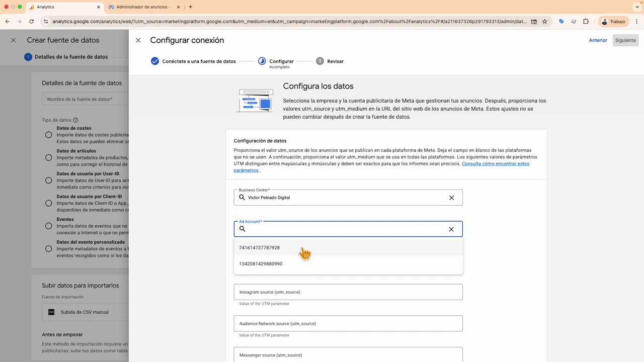644x362 pixels.
Task: Switch to the Analytics tab
Action: coord(45,7)
